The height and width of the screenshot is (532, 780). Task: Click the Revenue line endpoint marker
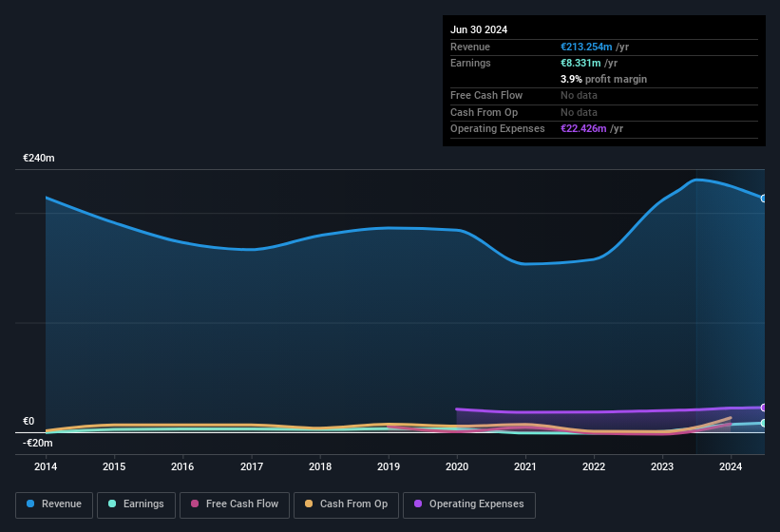coord(764,199)
